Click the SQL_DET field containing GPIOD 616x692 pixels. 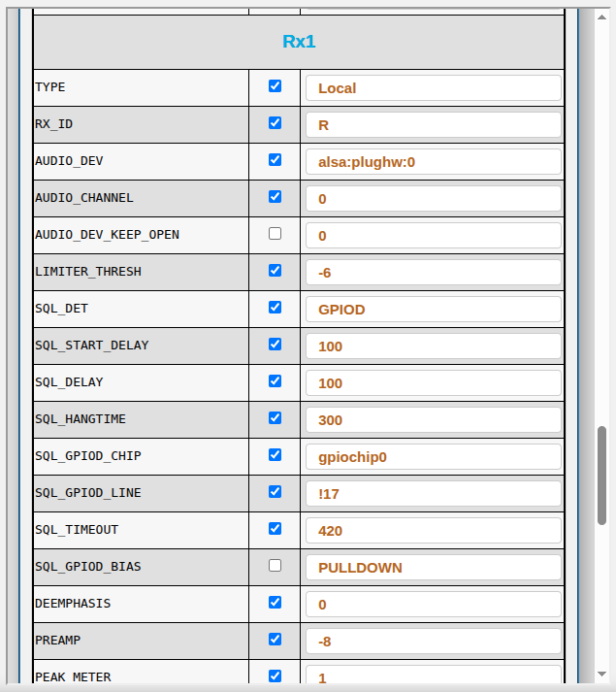click(434, 310)
